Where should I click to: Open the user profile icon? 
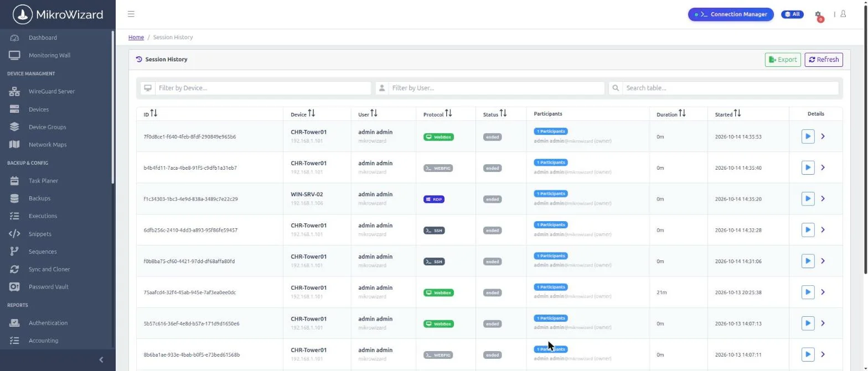[x=843, y=14]
